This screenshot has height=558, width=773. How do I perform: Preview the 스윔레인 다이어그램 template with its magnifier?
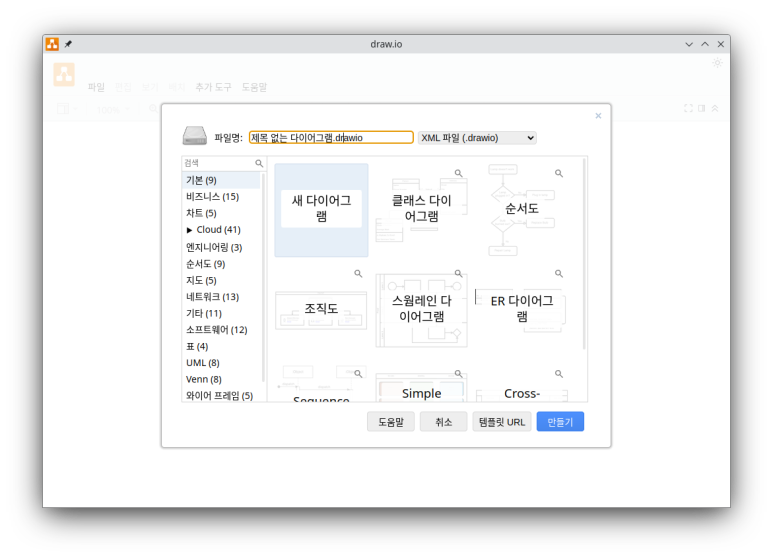coord(458,274)
